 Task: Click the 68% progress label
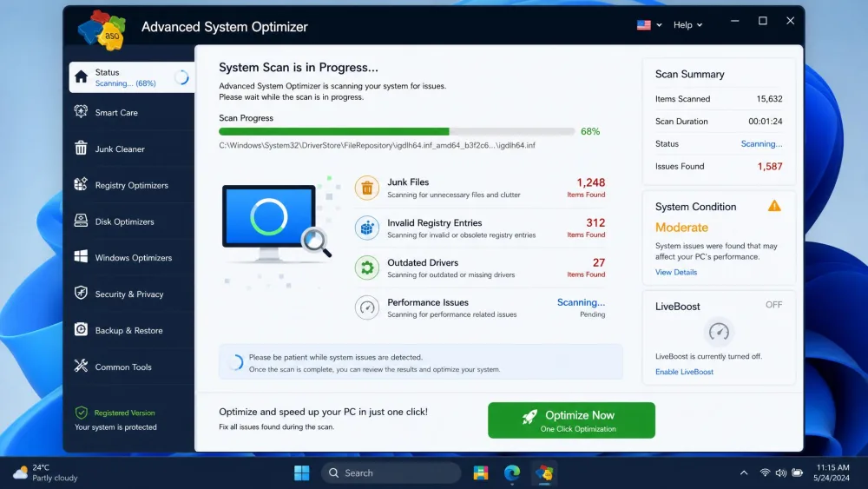pos(590,132)
